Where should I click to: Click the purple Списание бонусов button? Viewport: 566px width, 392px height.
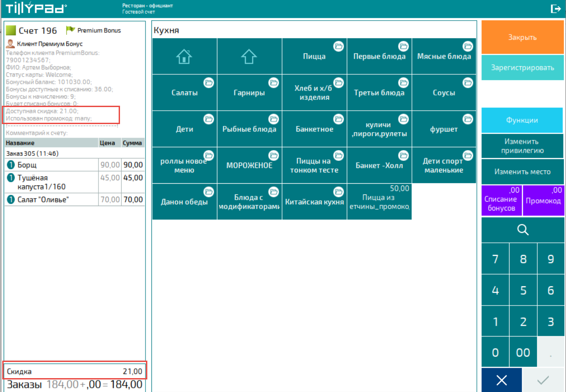(x=501, y=200)
